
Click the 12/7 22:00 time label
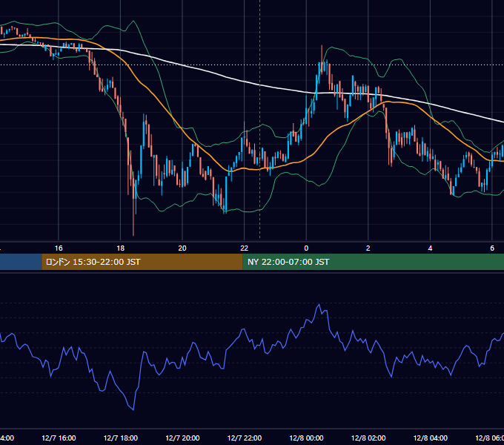(245, 438)
